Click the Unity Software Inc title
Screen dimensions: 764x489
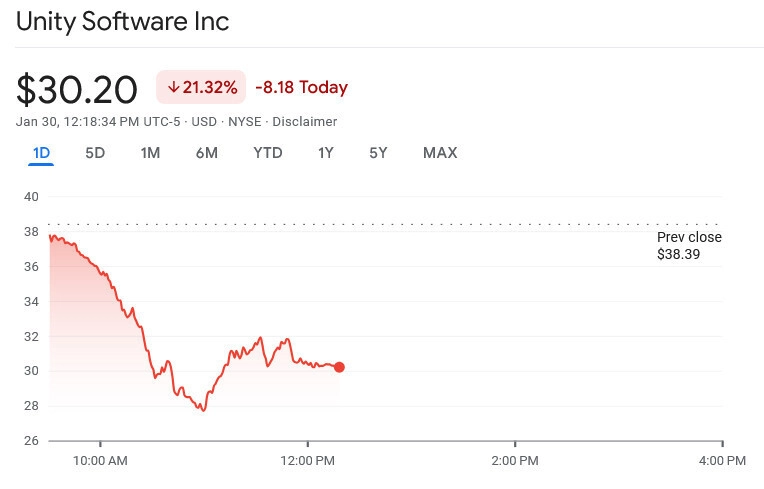point(122,22)
